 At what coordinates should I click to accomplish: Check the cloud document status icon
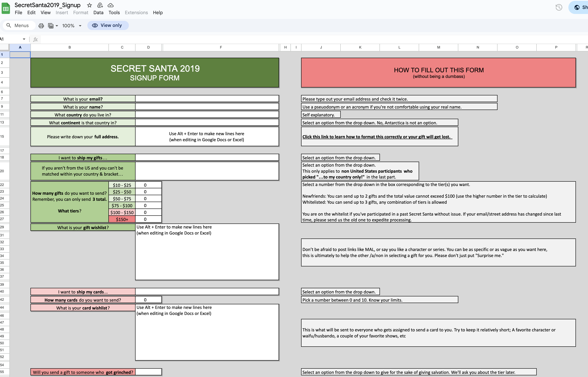pyautogui.click(x=111, y=5)
